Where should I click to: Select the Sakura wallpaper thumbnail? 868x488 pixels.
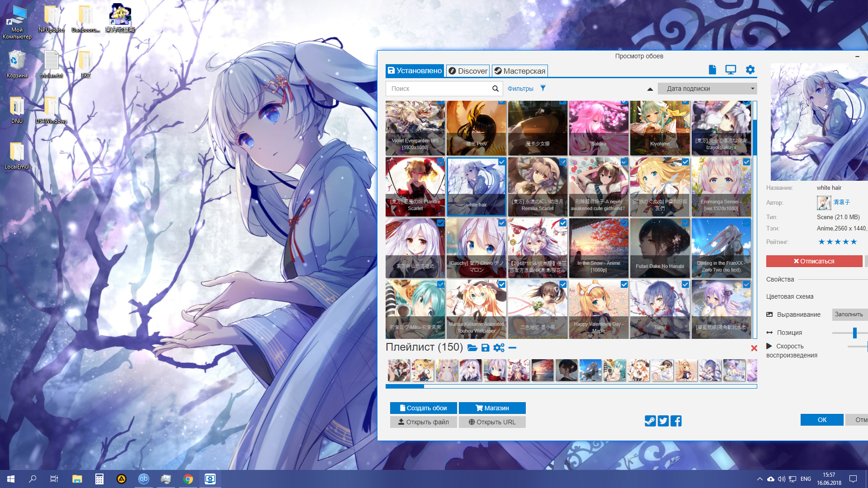pos(599,128)
